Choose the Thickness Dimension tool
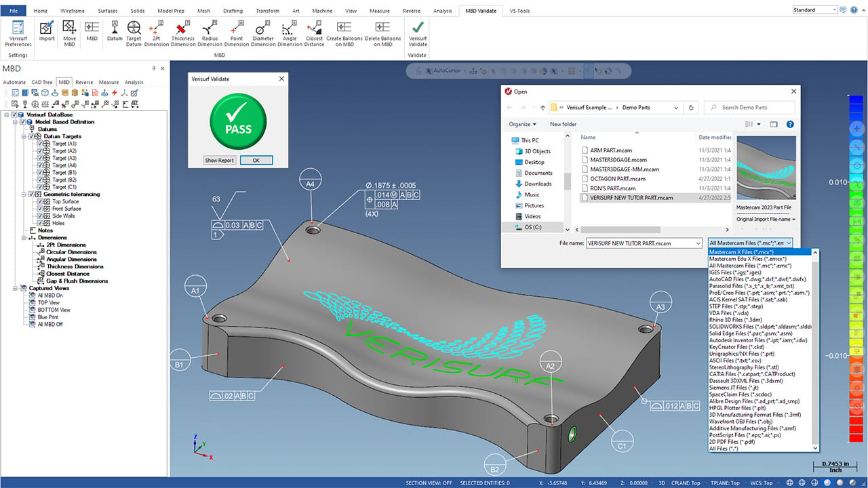This screenshot has width=868, height=488. (x=183, y=33)
